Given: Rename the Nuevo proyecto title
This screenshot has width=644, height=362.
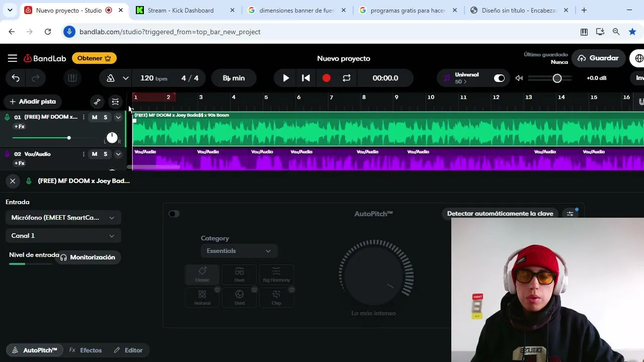Looking at the screenshot, I should point(344,58).
